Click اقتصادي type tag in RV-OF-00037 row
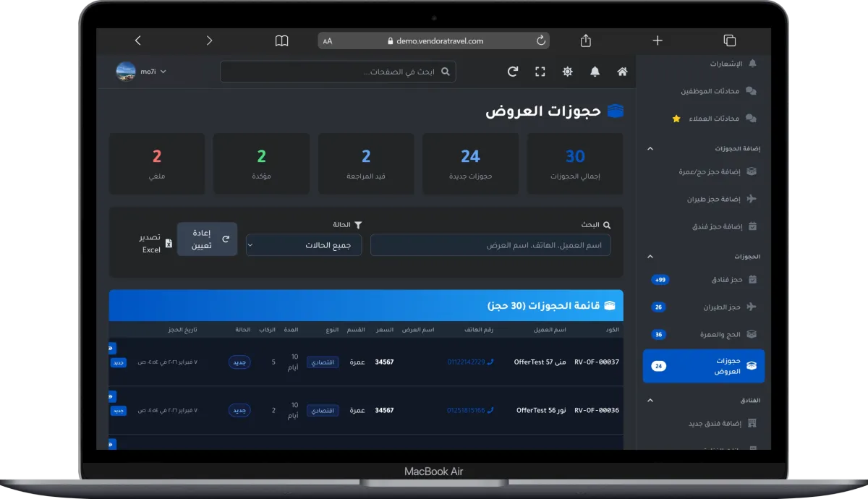Viewport: 868px width, 499px height. [x=323, y=362]
